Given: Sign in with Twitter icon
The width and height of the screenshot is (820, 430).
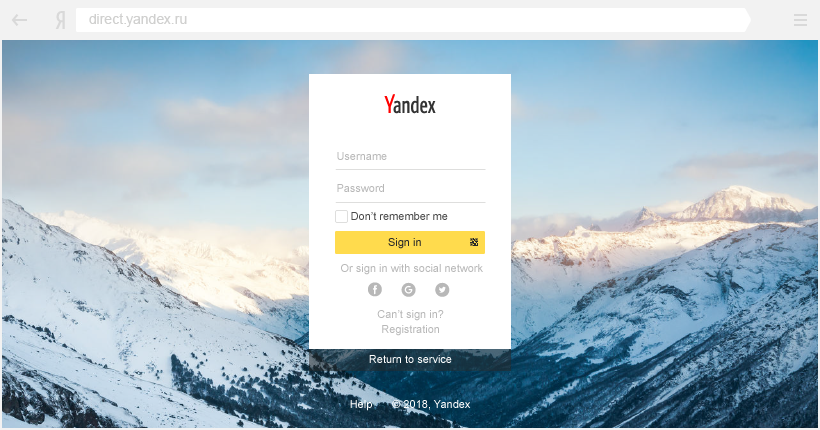Looking at the screenshot, I should click(x=442, y=289).
